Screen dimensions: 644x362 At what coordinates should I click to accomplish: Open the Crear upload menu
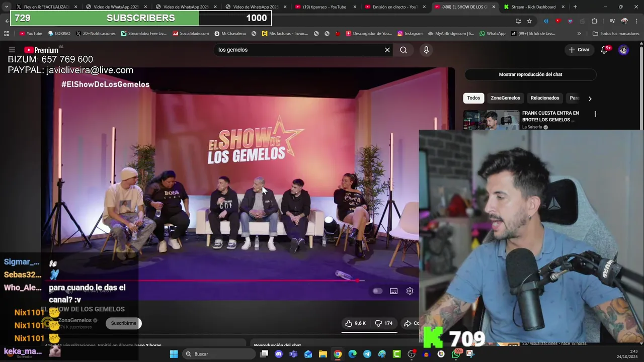579,50
